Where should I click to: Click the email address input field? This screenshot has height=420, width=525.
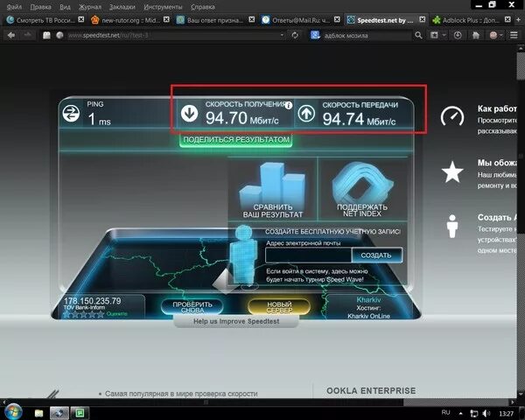click(308, 255)
